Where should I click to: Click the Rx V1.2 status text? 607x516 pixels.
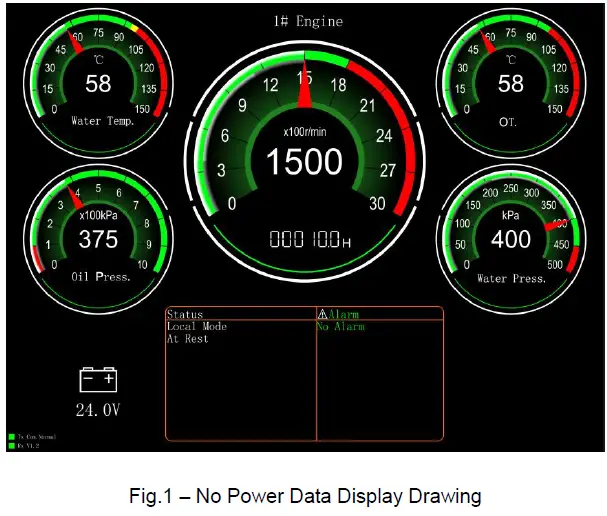[x=29, y=446]
